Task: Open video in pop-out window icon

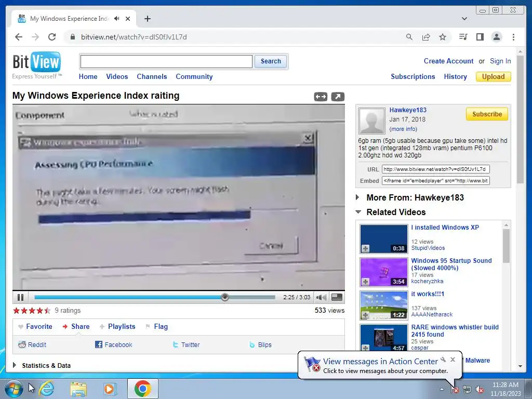Action: (338, 97)
